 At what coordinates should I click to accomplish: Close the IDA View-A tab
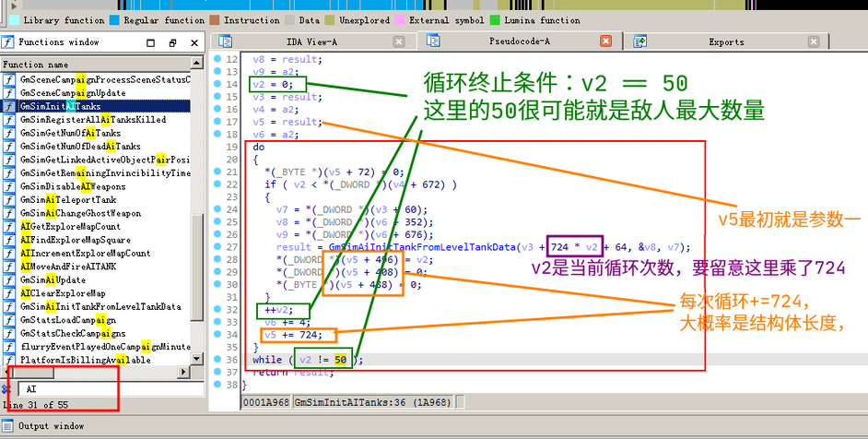pos(399,42)
